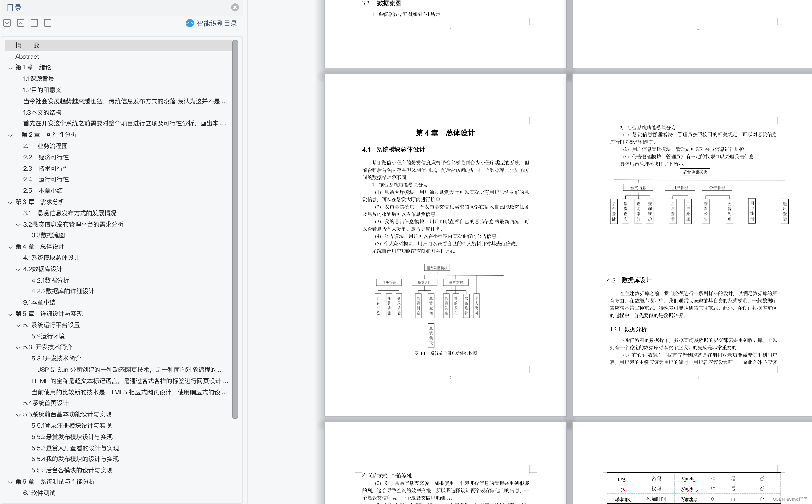The image size is (812, 504).
Task: Open 5.3.1开发技术简介 outline entry
Action: (56, 358)
